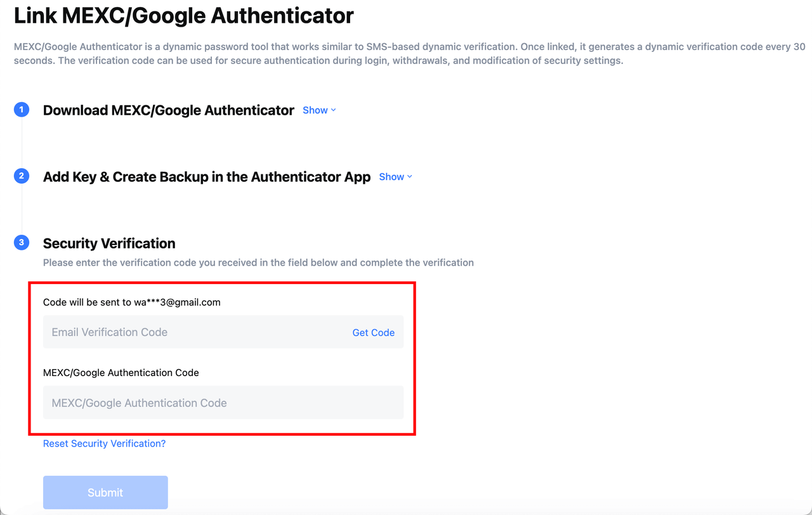The image size is (812, 515).
Task: Click the step 1 number circle
Action: coord(22,110)
